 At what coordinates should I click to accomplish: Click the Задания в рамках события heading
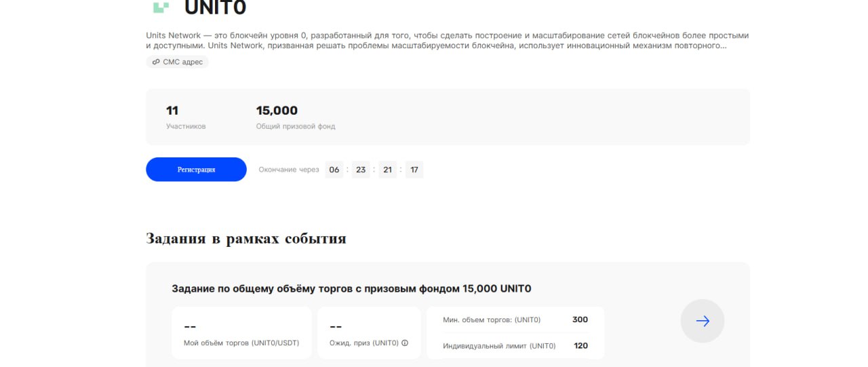pyautogui.click(x=246, y=239)
